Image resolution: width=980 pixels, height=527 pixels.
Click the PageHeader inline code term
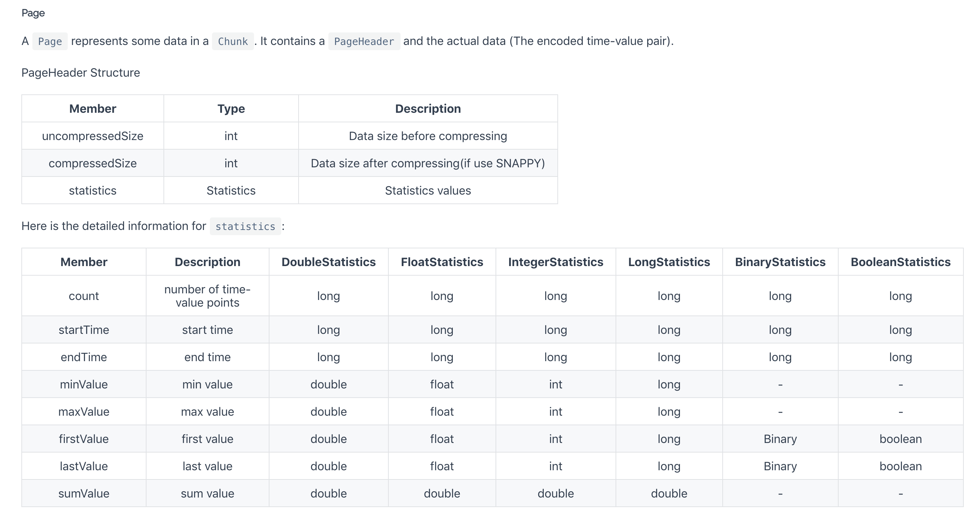pos(364,41)
